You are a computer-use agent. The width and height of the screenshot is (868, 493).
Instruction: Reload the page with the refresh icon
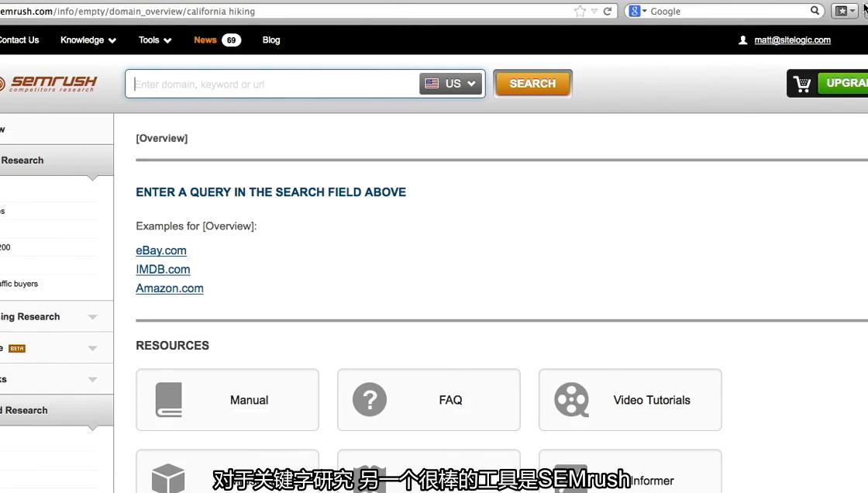pos(608,11)
